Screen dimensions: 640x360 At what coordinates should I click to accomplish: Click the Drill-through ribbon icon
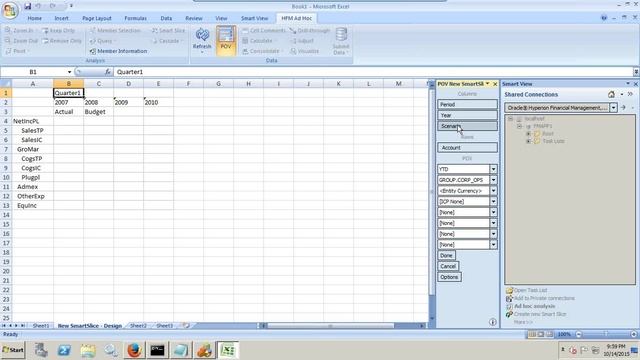tap(293, 31)
